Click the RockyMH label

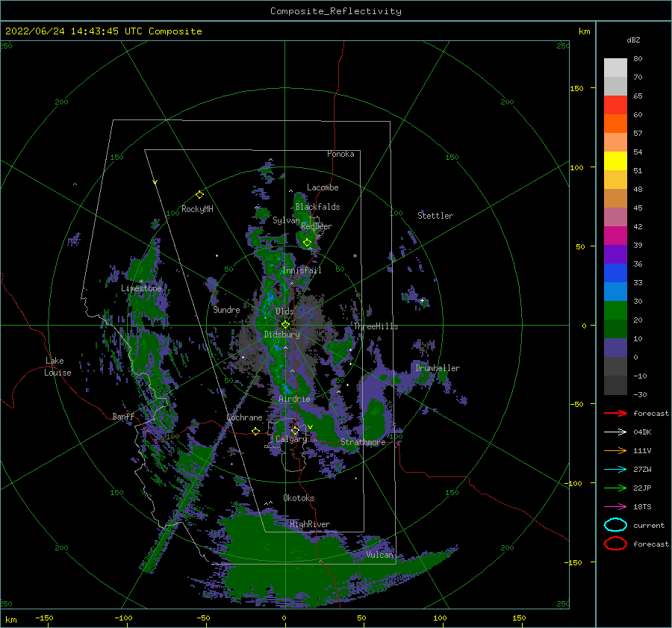(197, 209)
